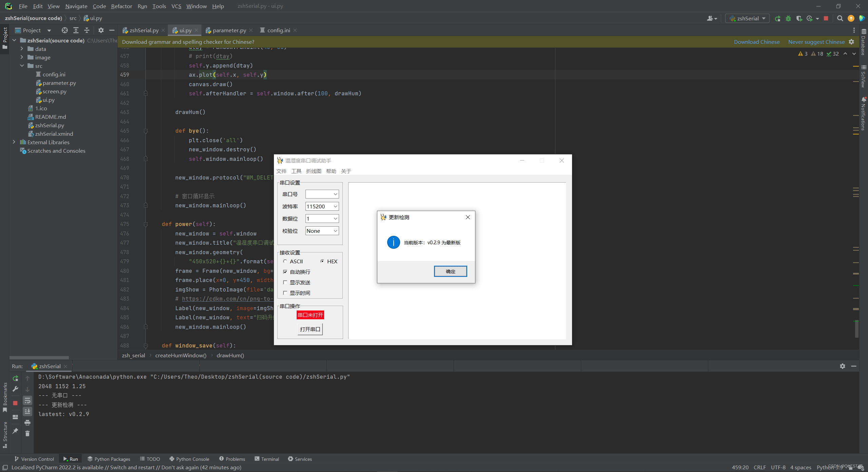
Task: Click the trash Clear All icon in Run panel
Action: [x=27, y=433]
